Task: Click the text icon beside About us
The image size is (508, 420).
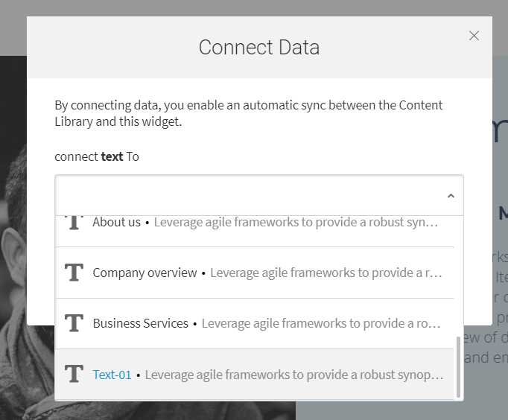Action: pyautogui.click(x=74, y=223)
